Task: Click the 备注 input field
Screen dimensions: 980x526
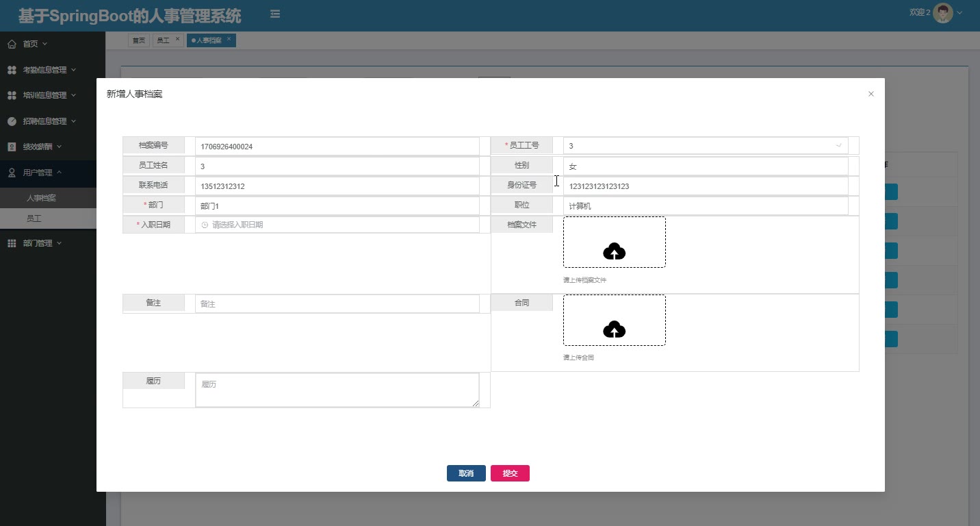Action: 337,304
